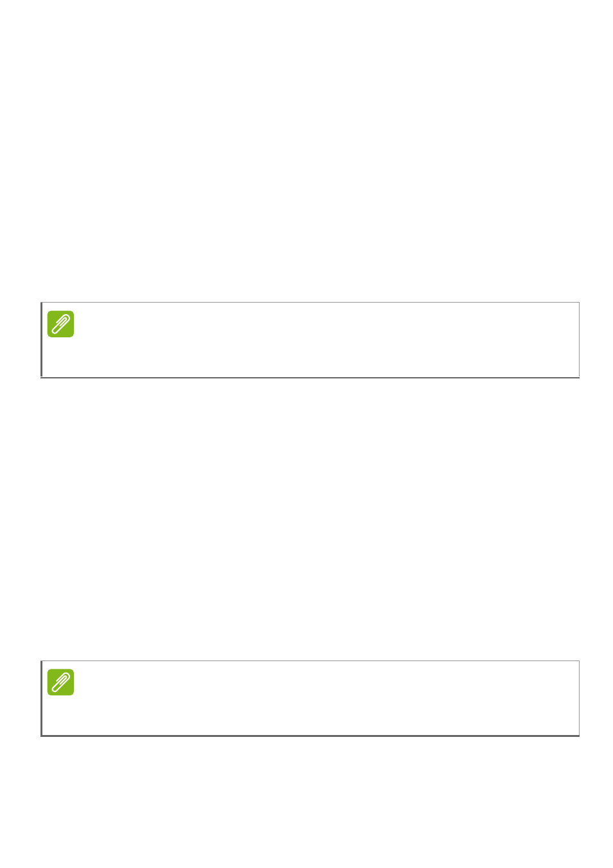Click the bottom border of upper note box

click(310, 377)
